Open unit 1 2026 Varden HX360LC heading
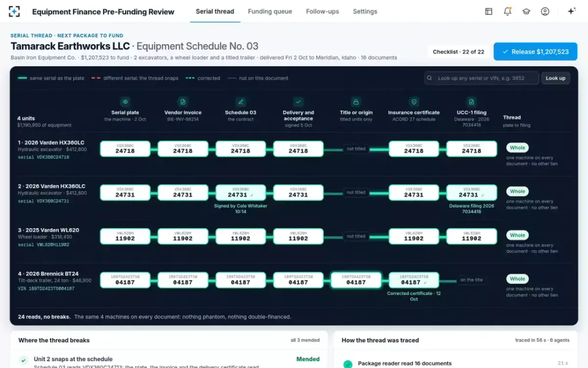The height and width of the screenshot is (368, 588). click(x=51, y=143)
